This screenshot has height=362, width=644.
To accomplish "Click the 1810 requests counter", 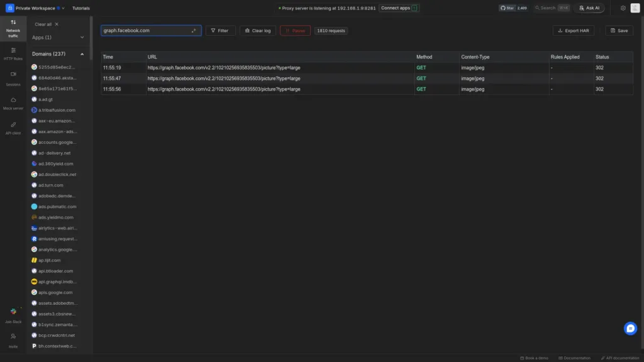I will 331,30.
